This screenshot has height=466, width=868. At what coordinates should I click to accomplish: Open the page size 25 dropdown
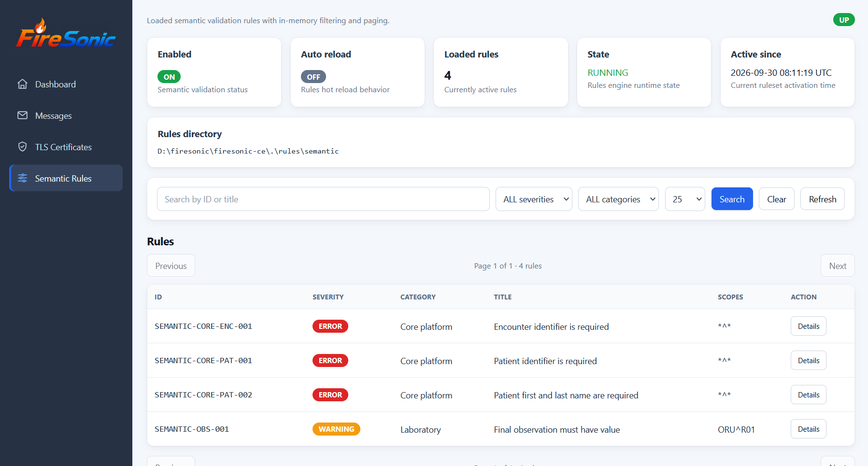pos(685,199)
